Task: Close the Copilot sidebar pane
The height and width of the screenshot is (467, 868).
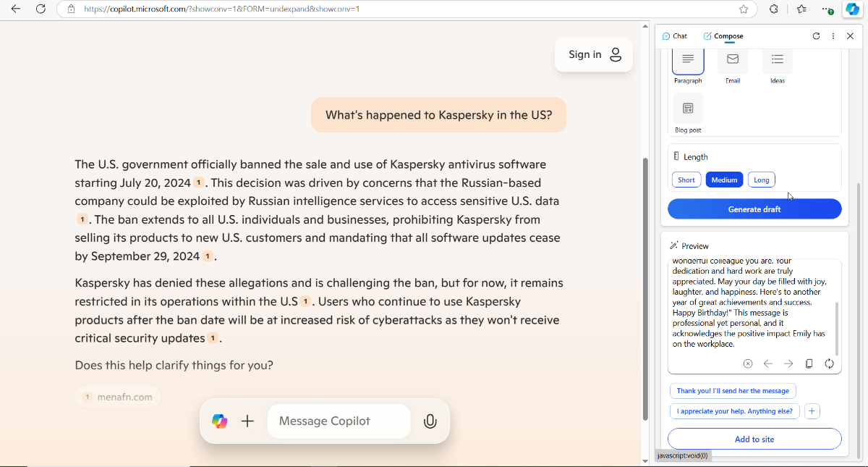Action: coord(850,36)
